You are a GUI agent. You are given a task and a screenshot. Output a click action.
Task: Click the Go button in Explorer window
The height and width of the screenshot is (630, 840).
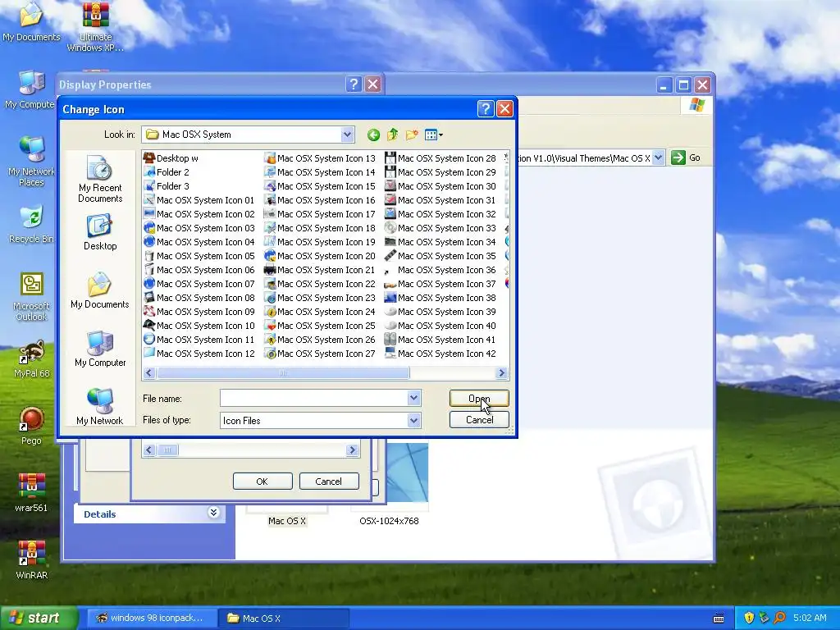point(687,157)
